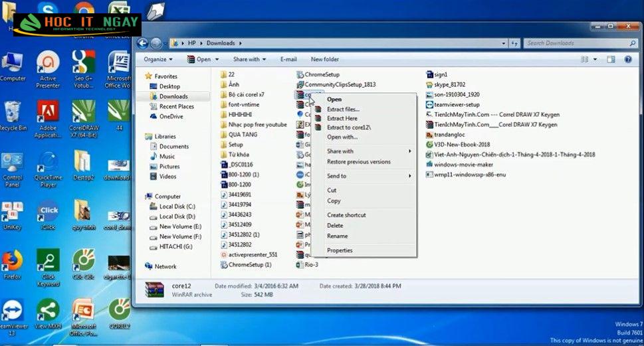
Task: Open Seo G+ Youtube desktop shortcut
Action: point(83,69)
